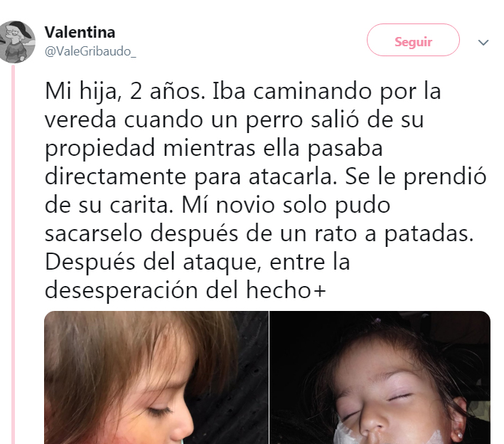This screenshot has height=444, width=504.
Task: Click the word "patadas" in the tweet
Action: pyautogui.click(x=429, y=234)
